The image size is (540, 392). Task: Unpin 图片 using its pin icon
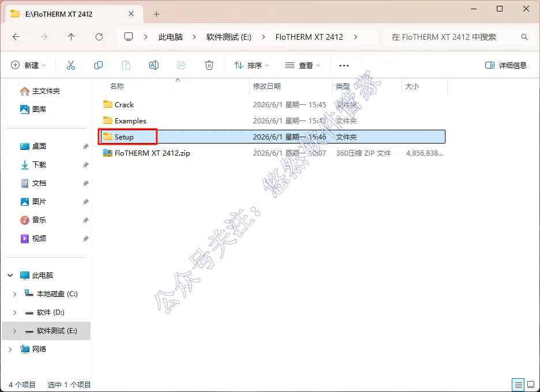coord(85,202)
